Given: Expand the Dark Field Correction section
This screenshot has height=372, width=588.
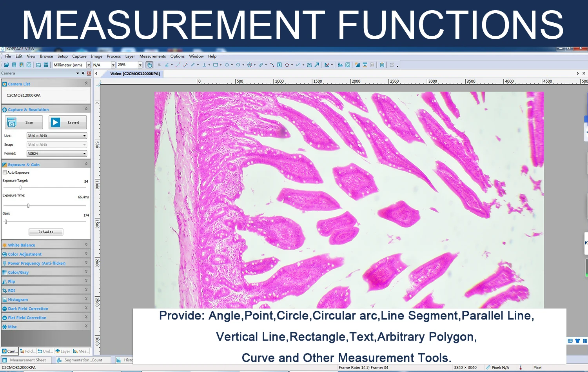Looking at the screenshot, I should click(46, 308).
